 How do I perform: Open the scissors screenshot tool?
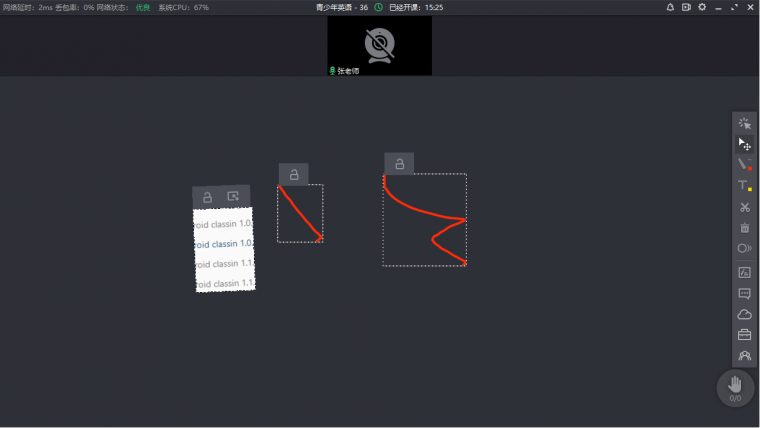[744, 207]
